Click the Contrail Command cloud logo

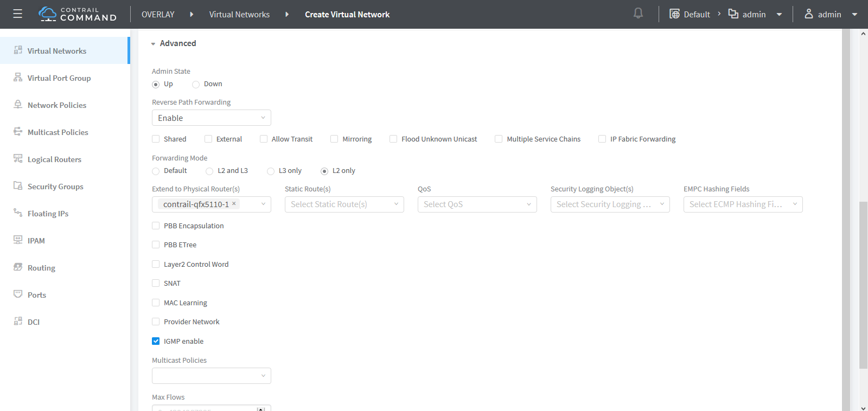(48, 14)
